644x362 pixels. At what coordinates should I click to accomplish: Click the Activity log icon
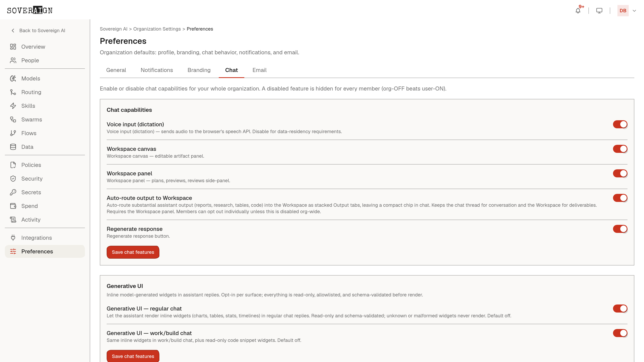tap(13, 220)
